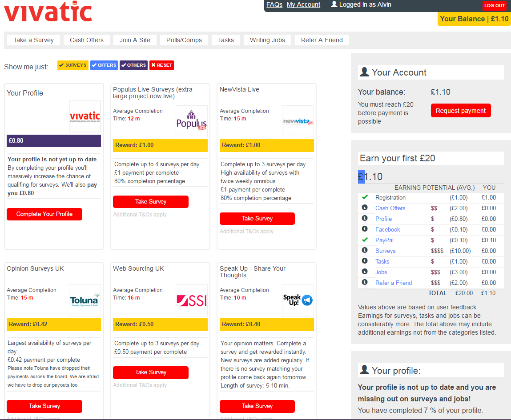Open Surveys link in earnings table
511x420 pixels.
(386, 251)
